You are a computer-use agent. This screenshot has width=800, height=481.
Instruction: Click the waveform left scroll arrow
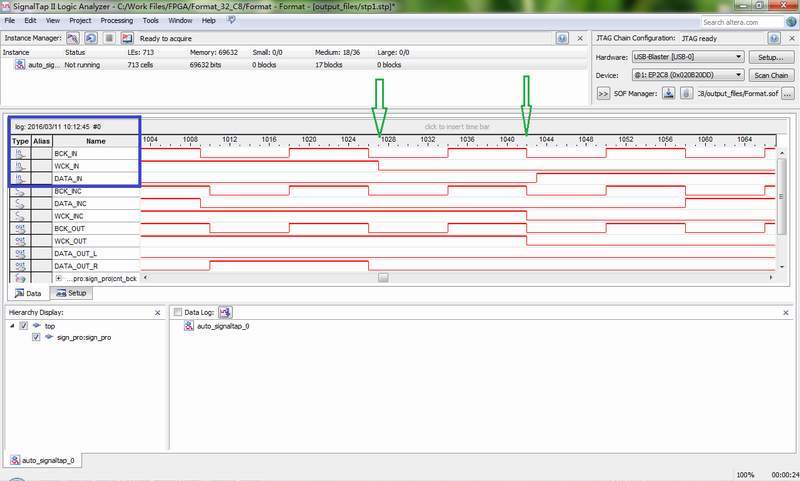146,278
